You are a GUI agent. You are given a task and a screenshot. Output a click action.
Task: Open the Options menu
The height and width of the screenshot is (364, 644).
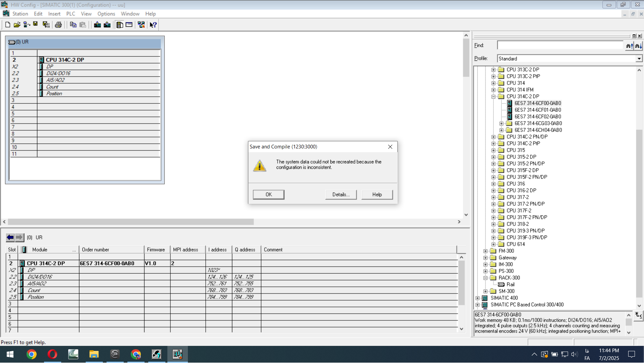click(106, 14)
